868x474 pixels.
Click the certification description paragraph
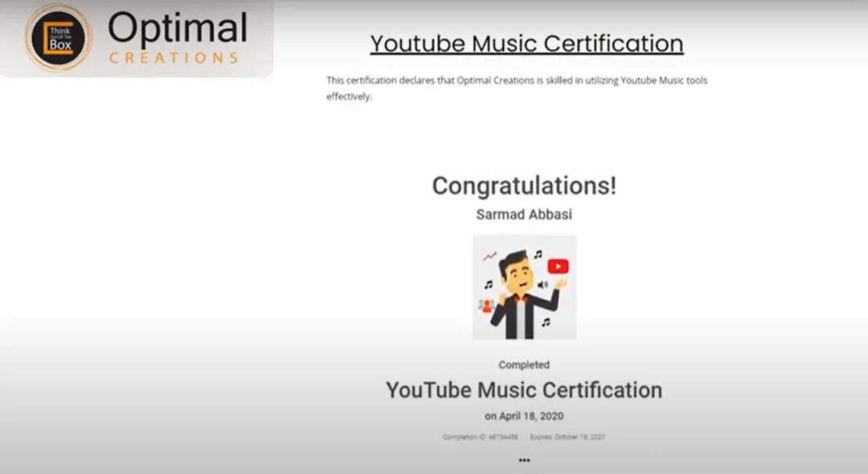[x=517, y=88]
